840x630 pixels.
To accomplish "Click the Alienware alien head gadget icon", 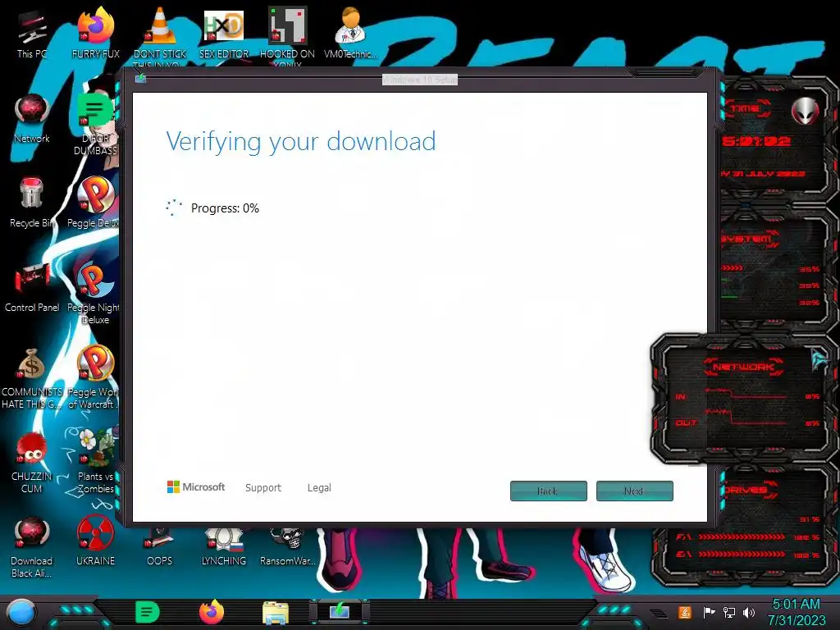I will coord(805,112).
